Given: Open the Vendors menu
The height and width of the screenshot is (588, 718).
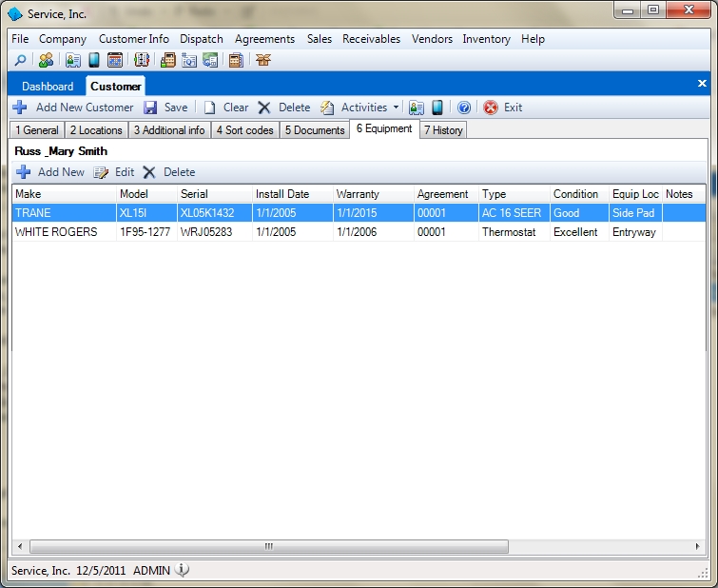Looking at the screenshot, I should coord(432,39).
